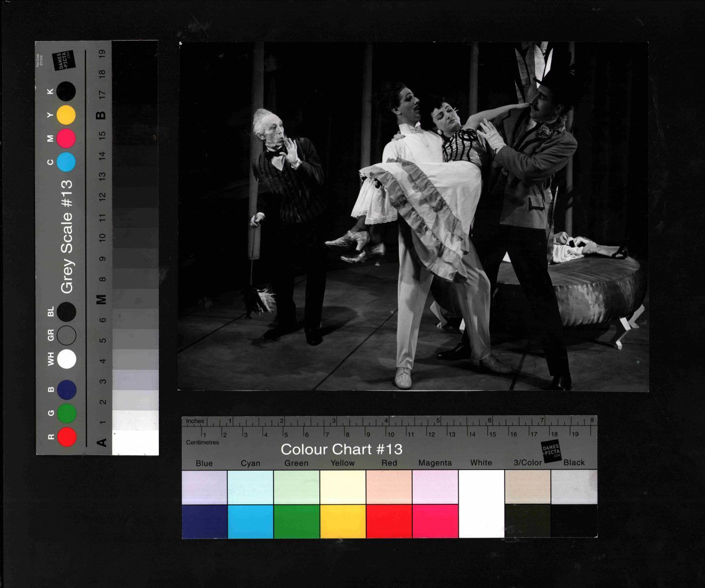This screenshot has width=705, height=588.
Task: Click the blue B circle on grey scale card
Action: 67,390
